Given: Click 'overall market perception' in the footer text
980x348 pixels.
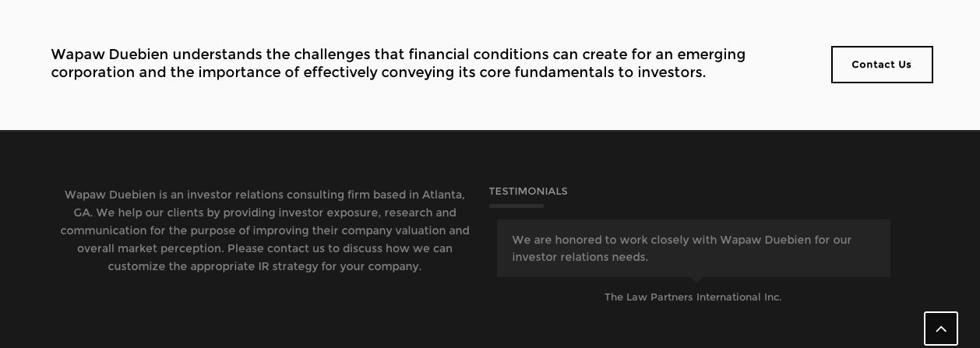Looking at the screenshot, I should (x=150, y=248).
